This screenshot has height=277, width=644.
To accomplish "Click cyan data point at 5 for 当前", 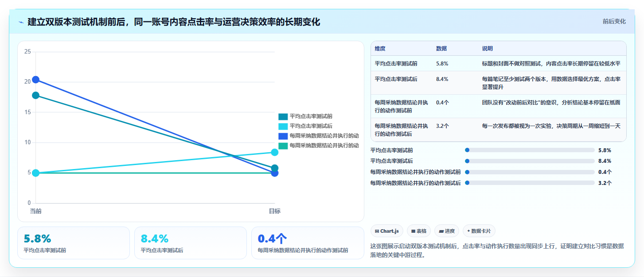I will click(x=35, y=173).
